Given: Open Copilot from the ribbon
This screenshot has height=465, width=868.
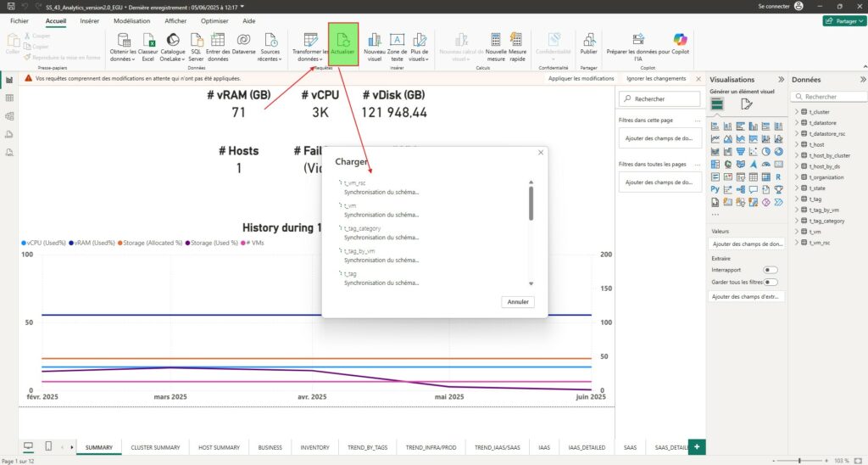Looking at the screenshot, I should pyautogui.click(x=680, y=40).
